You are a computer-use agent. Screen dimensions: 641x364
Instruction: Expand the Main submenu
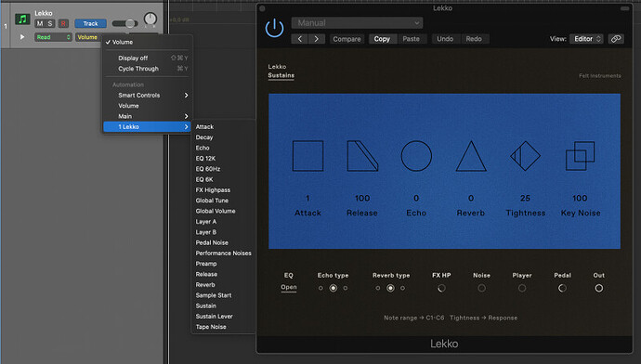coord(147,116)
